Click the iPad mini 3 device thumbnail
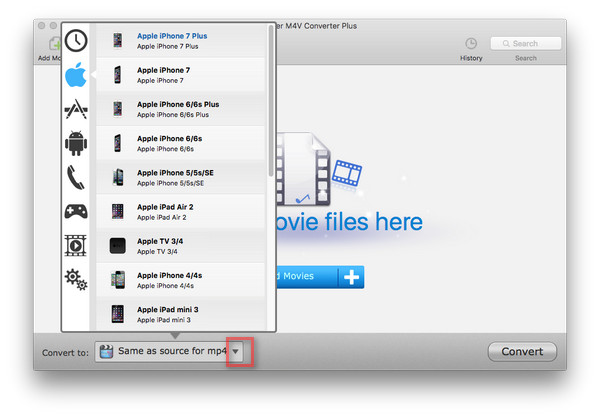600x418 pixels. 117,314
